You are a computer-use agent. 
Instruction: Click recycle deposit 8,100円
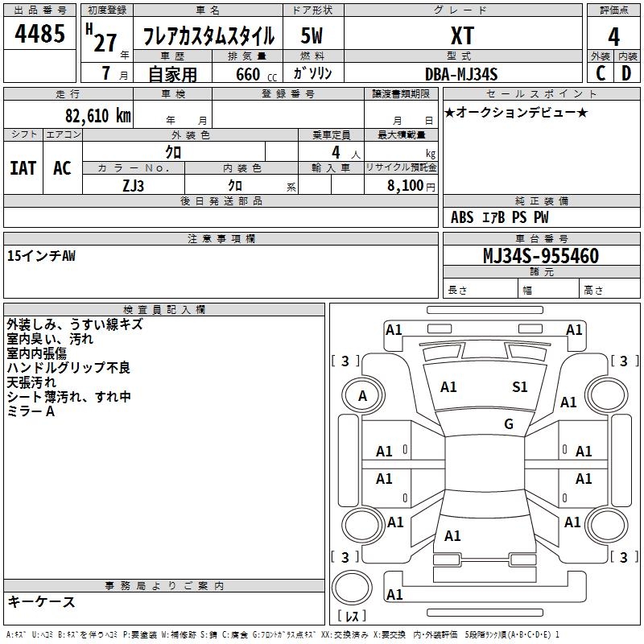(x=411, y=186)
